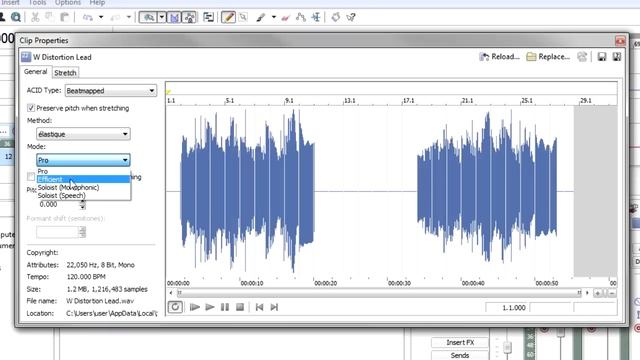This screenshot has width=640, height=360.
Task: Select the Selection tool beside pencil
Action: pyautogui.click(x=243, y=17)
